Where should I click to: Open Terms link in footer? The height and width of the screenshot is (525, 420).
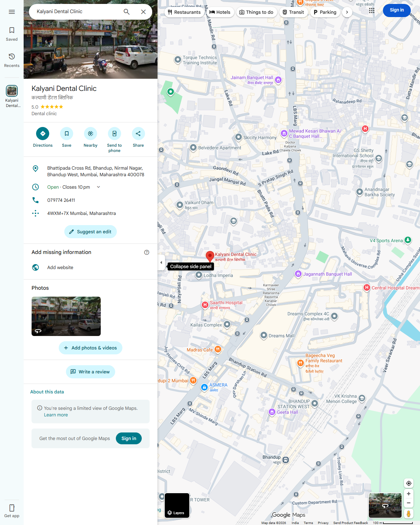[x=308, y=523]
